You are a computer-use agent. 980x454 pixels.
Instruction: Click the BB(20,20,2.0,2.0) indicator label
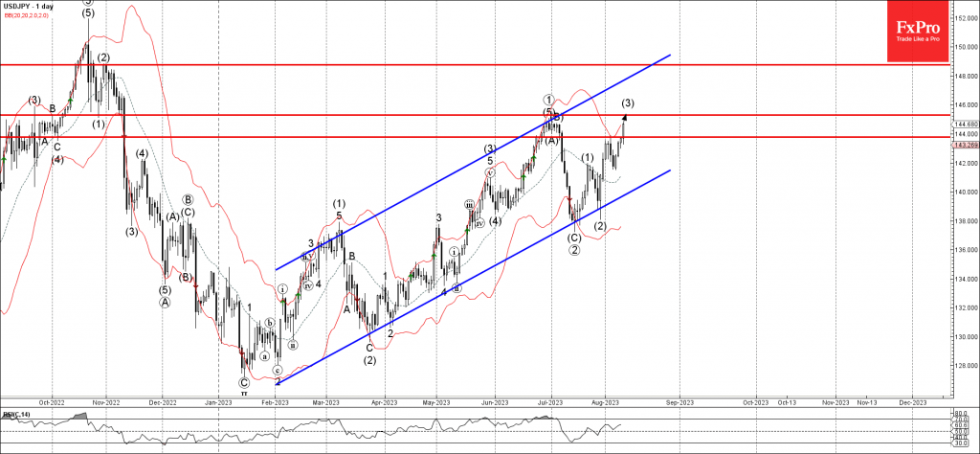coord(25,16)
